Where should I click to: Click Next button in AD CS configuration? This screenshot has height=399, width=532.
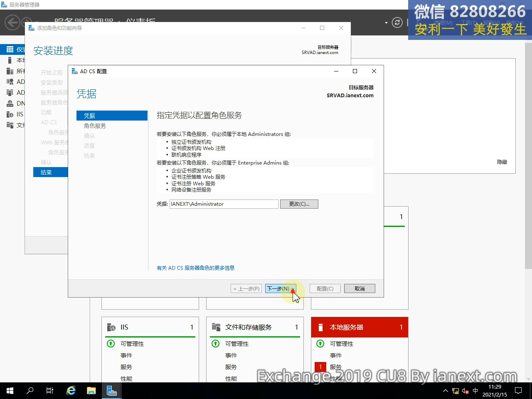click(x=281, y=288)
